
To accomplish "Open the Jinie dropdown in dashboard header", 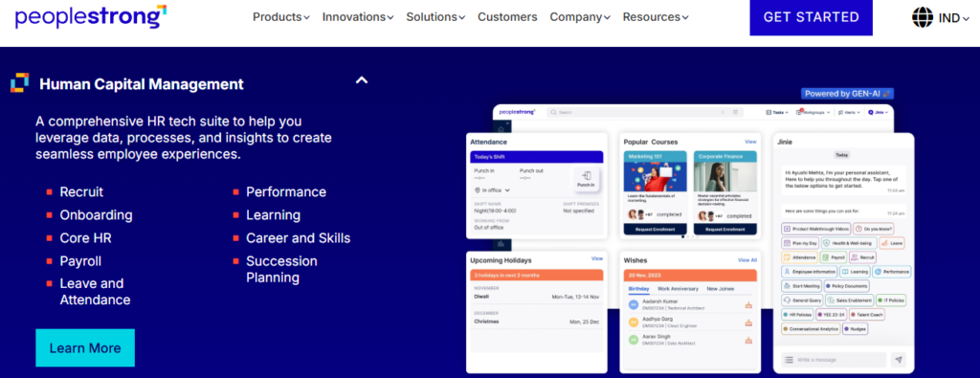I will 879,113.
